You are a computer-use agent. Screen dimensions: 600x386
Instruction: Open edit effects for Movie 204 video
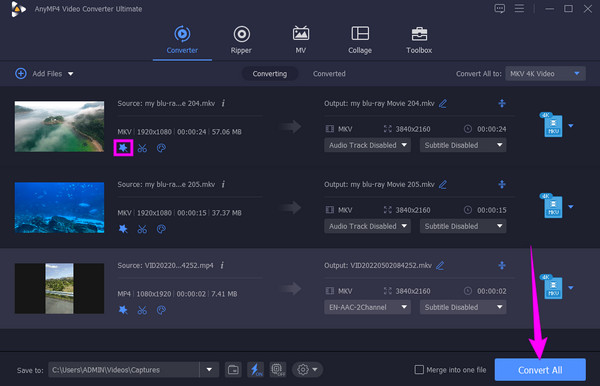[x=123, y=148]
